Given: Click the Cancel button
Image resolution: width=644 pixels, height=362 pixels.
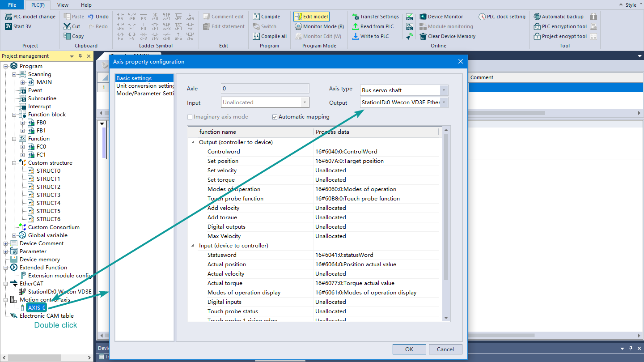Looking at the screenshot, I should click(445, 349).
